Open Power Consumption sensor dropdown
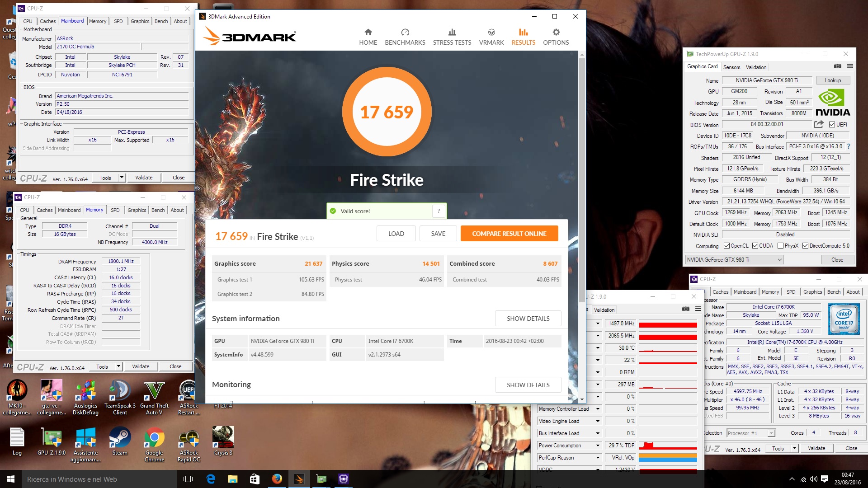 pyautogui.click(x=598, y=446)
